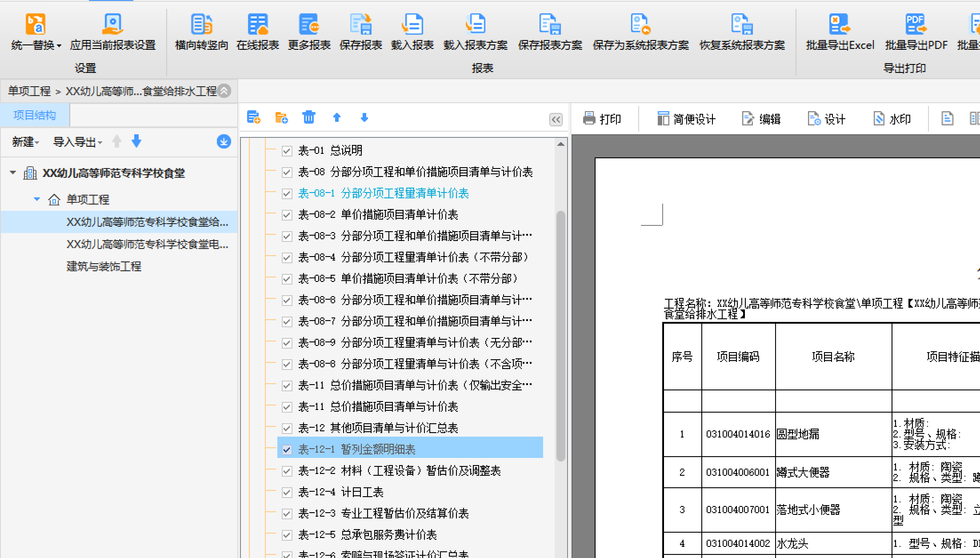Screen dimensions: 980x558
Task: Toggle checkbox for 表-08-5 单价措施项目清单计价表
Action: 287,279
